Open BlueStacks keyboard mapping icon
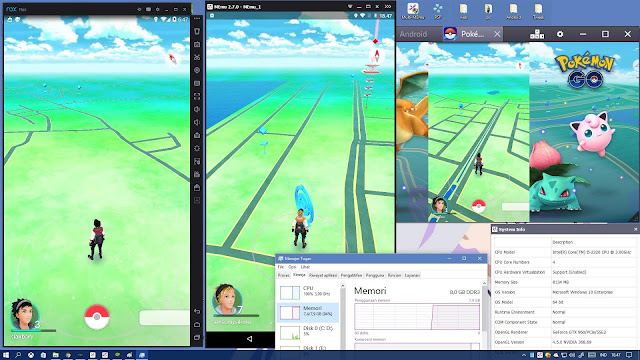Image resolution: width=640 pixels, height=360 pixels. (x=537, y=34)
